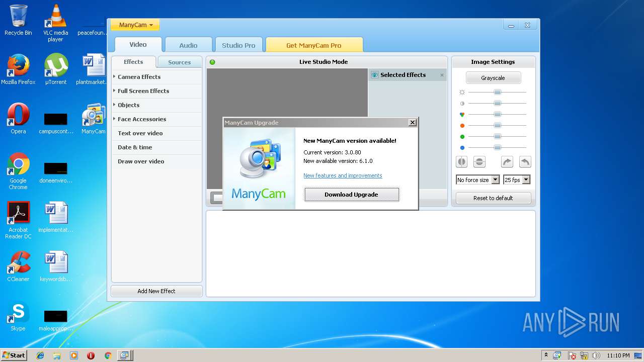Click the Download Upgrade button
Image resolution: width=644 pixels, height=362 pixels.
pos(352,195)
